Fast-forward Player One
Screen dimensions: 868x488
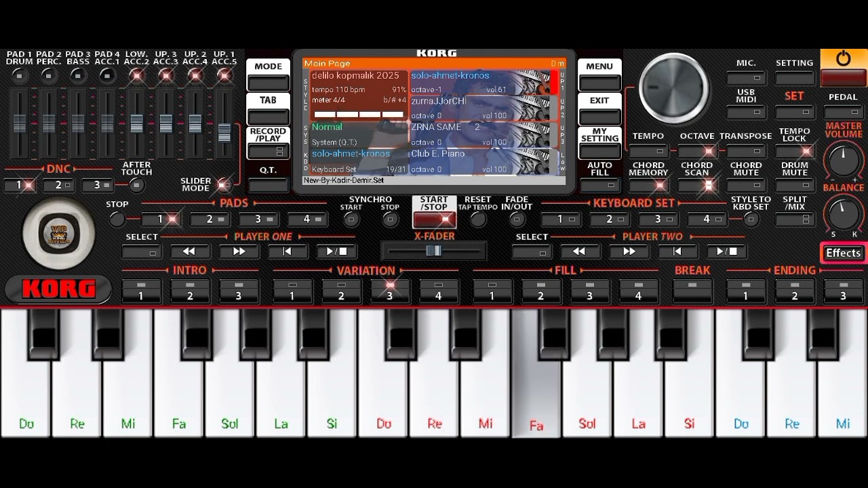[x=239, y=251]
